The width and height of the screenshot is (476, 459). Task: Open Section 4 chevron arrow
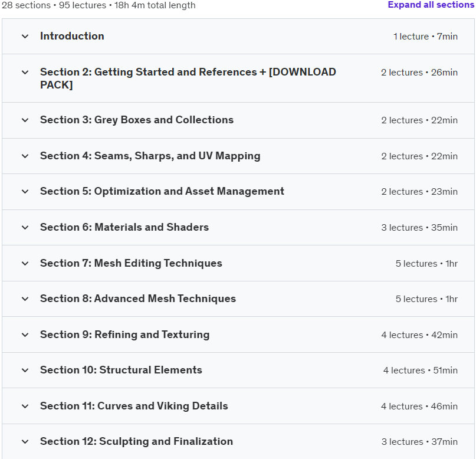click(x=25, y=156)
